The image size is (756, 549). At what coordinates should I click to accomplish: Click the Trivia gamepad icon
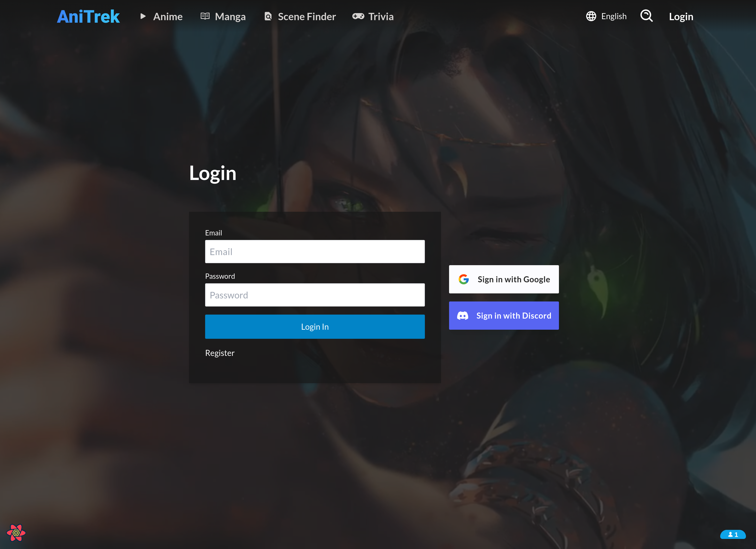357,16
